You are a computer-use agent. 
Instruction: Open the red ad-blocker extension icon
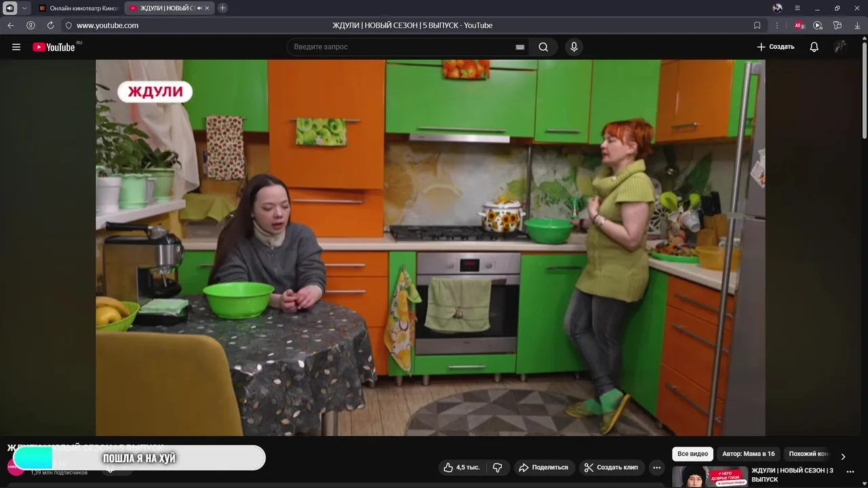(x=800, y=25)
